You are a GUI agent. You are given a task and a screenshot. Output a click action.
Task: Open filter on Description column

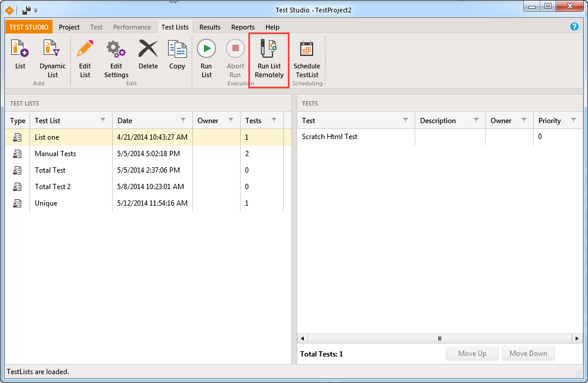(477, 120)
